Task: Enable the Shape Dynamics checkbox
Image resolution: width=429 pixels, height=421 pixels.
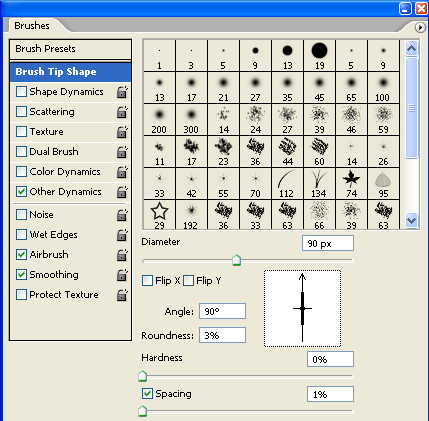Action: click(21, 91)
